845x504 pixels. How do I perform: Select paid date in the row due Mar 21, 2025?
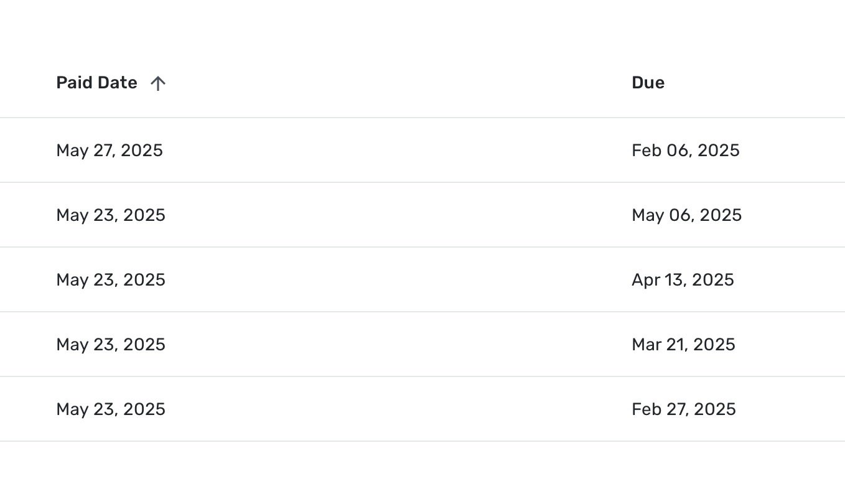click(111, 345)
